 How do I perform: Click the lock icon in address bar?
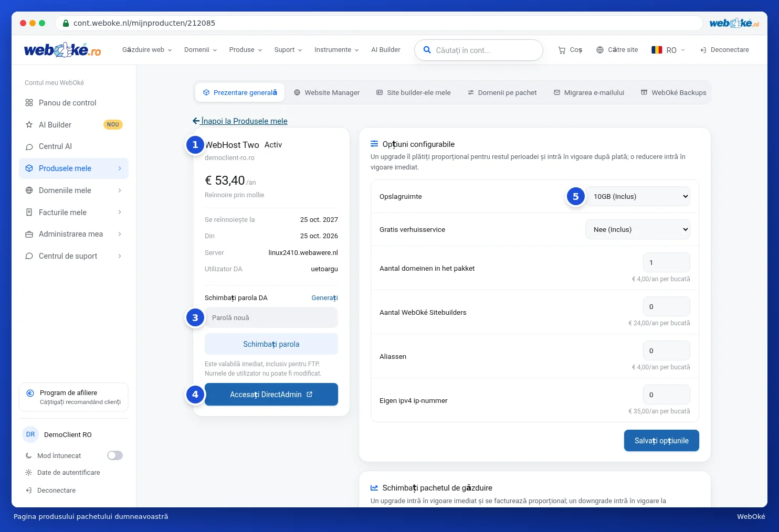point(66,23)
